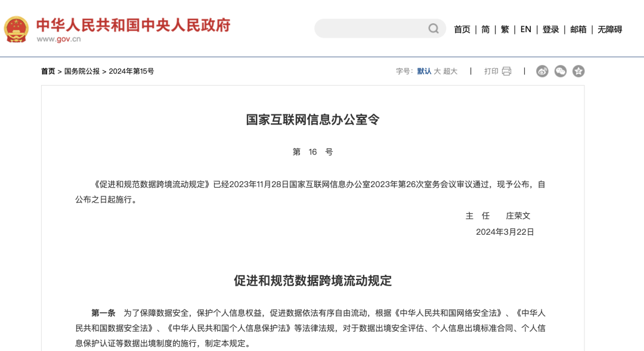Open the 登录 login link

point(550,30)
